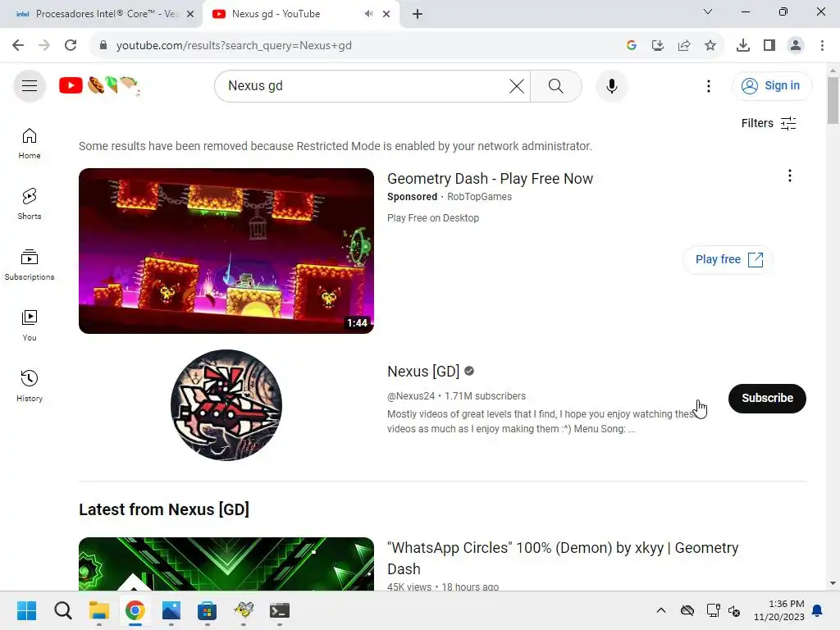Open the WhatsApp Circles green thumbnail
The width and height of the screenshot is (840, 630).
[x=226, y=564]
